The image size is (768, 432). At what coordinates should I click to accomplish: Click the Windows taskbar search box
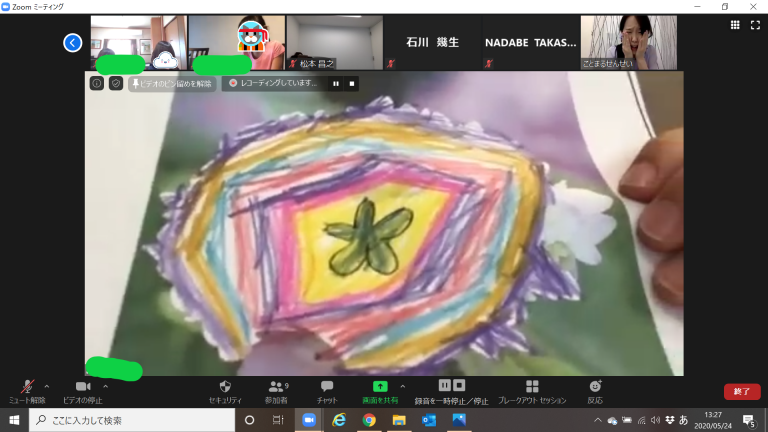pyautogui.click(x=130, y=420)
